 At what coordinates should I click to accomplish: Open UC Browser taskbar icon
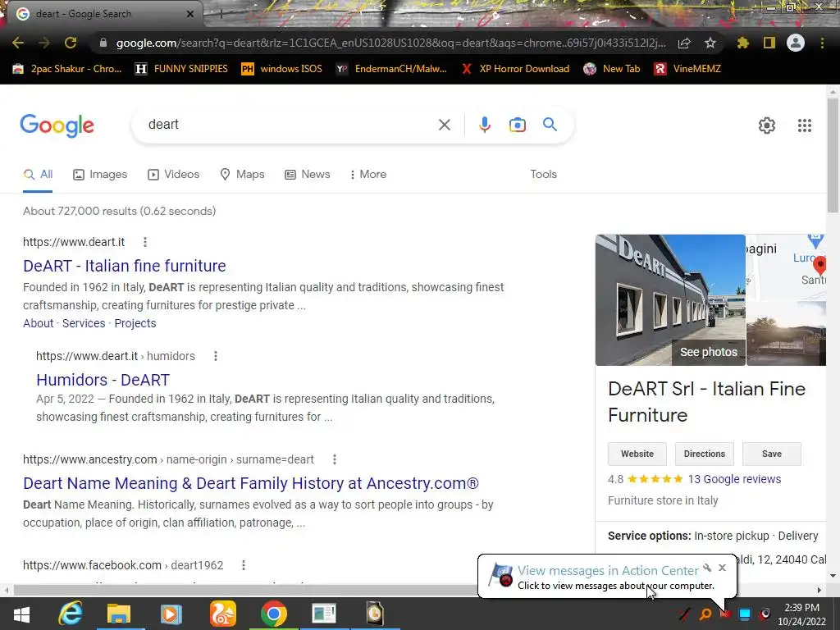tap(223, 614)
